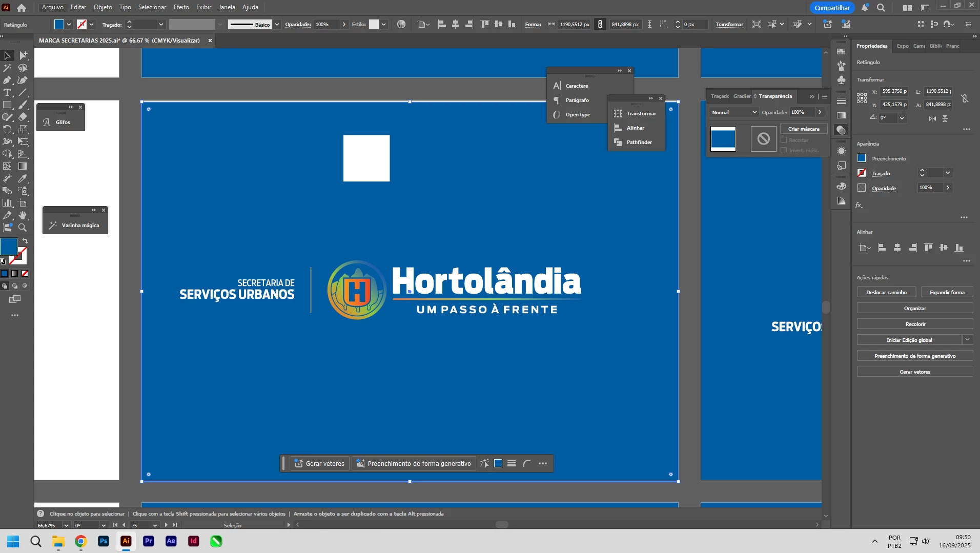Pick the Gradient tool in the toolbar
Image resolution: width=980 pixels, height=553 pixels.
tap(23, 166)
